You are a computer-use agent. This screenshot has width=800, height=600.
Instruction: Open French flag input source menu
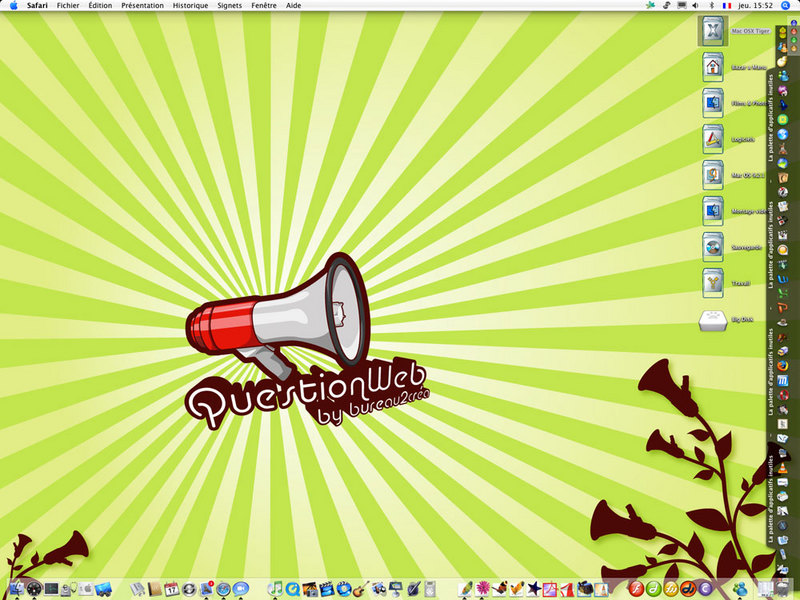pos(727,6)
